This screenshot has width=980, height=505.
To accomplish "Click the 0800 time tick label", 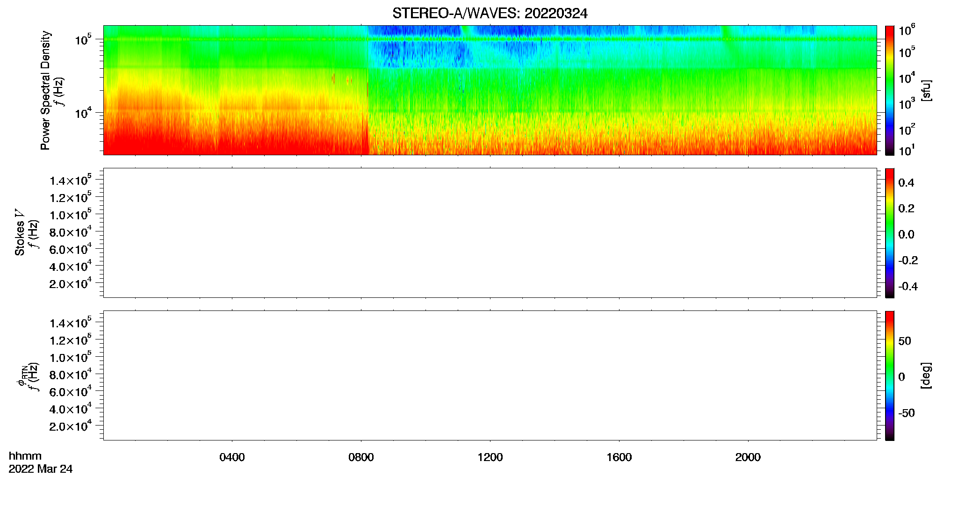I will tap(361, 457).
